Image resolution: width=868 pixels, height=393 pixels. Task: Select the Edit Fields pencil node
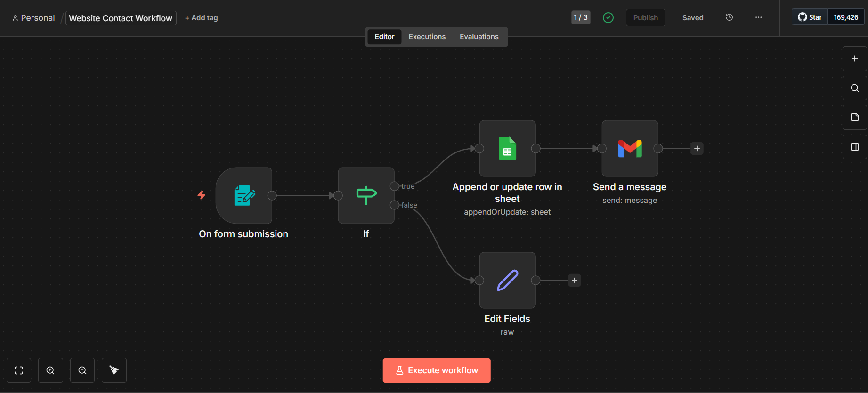point(507,280)
